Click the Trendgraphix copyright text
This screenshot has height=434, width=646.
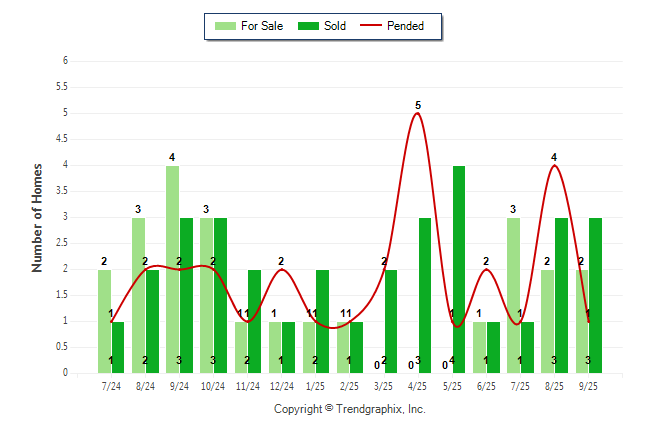click(350, 409)
